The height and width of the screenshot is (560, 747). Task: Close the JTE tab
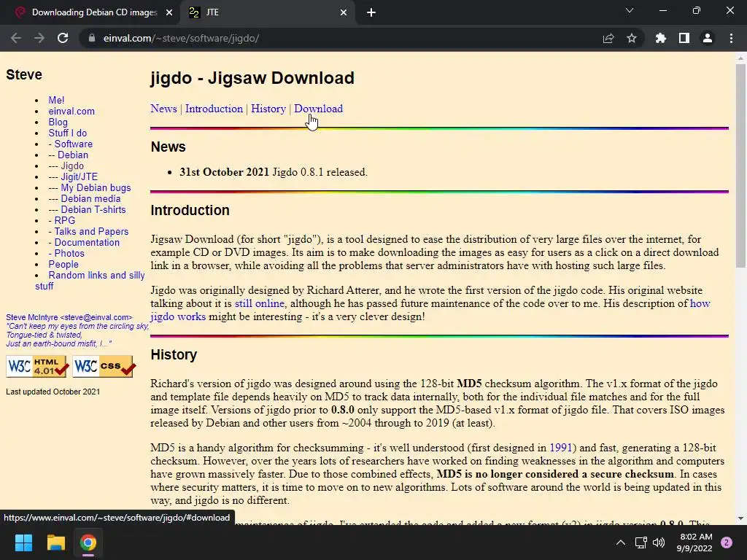tap(344, 12)
